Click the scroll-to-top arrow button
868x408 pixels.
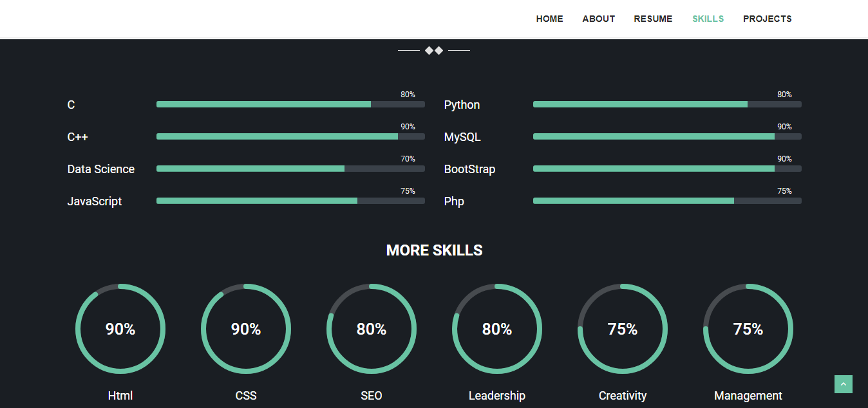[844, 384]
